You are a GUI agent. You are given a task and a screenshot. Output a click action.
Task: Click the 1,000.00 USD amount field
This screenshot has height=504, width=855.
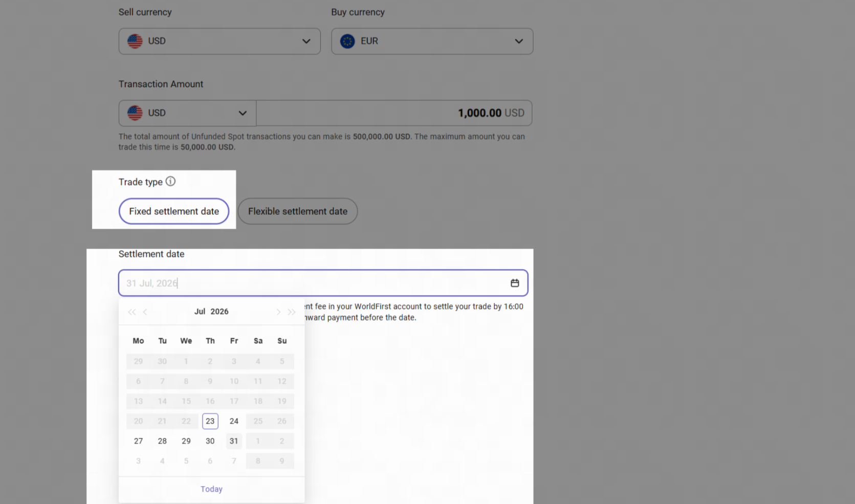[x=394, y=113]
